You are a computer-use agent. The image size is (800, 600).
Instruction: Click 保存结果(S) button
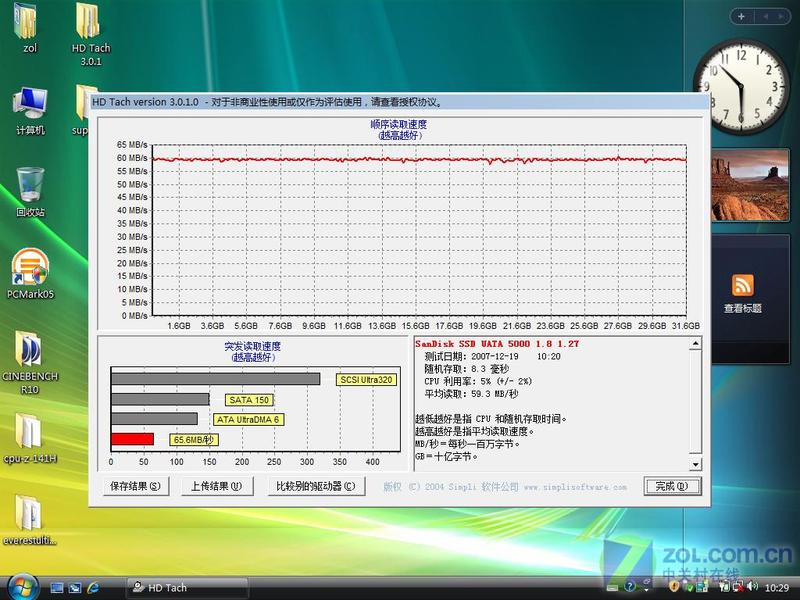[x=135, y=486]
